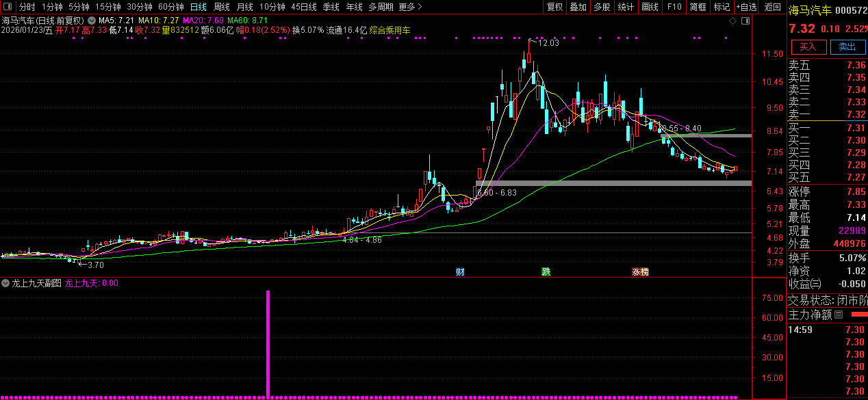Activate the 画线 drawing tool
This screenshot has width=868, height=400.
pos(650,7)
